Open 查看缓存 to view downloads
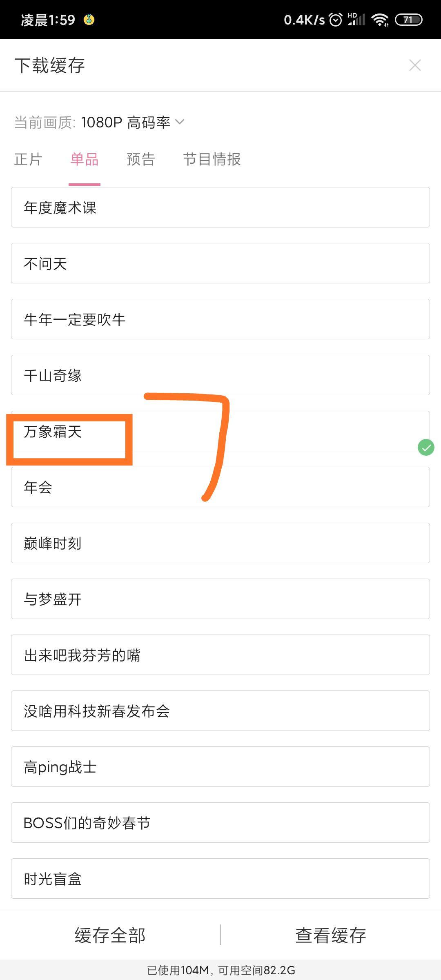The image size is (441, 980). tap(330, 935)
